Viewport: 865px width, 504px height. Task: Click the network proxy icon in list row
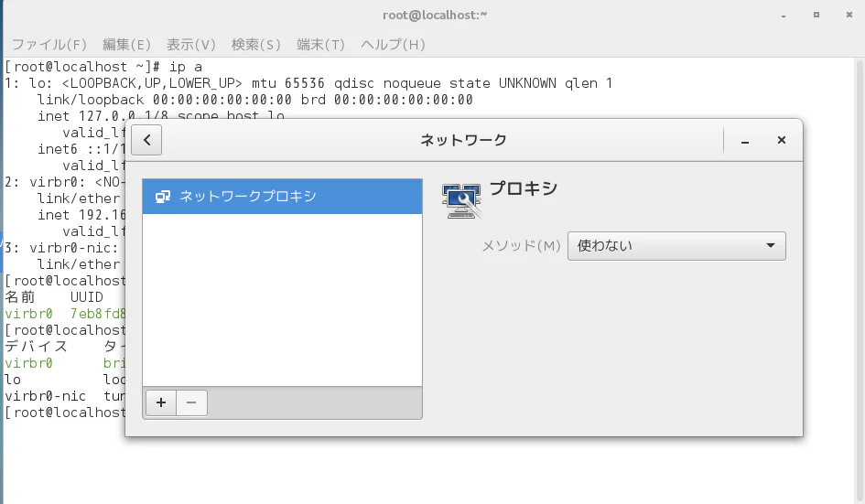click(163, 197)
